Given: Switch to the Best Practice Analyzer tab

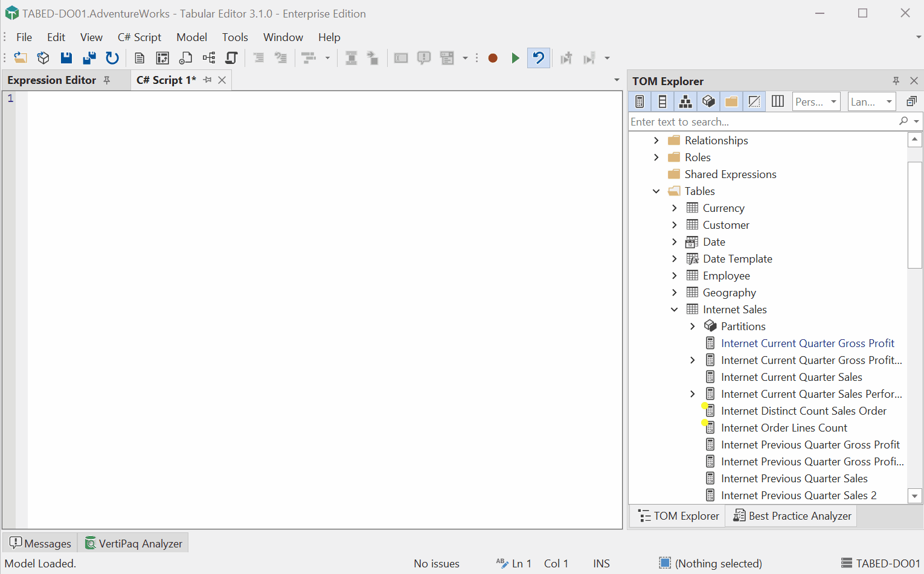Looking at the screenshot, I should point(791,515).
